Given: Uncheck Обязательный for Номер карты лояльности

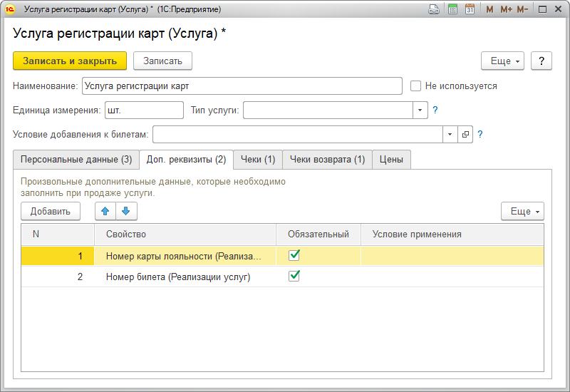Looking at the screenshot, I should pos(294,255).
